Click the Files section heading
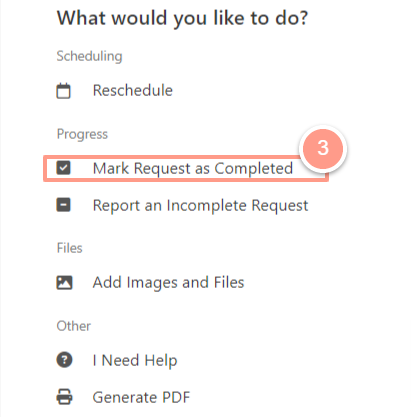The height and width of the screenshot is (417, 411). tap(69, 248)
